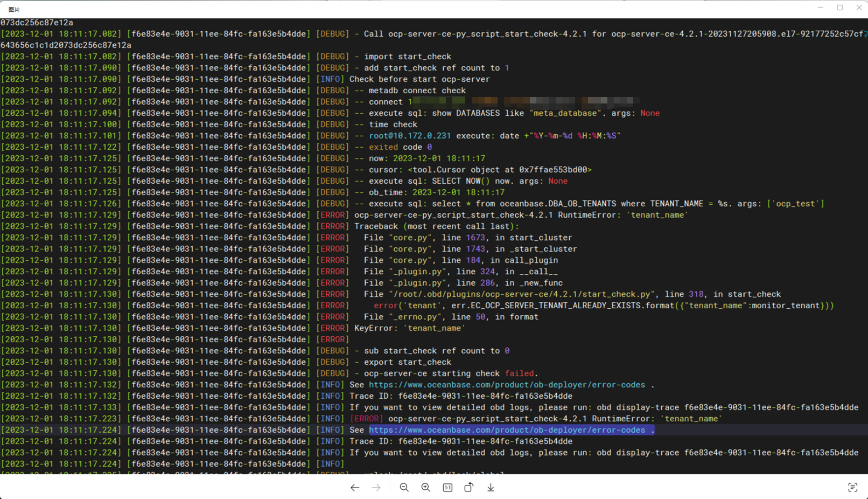Click 'export start_check' log line
The height and width of the screenshot is (499, 868).
tap(408, 362)
